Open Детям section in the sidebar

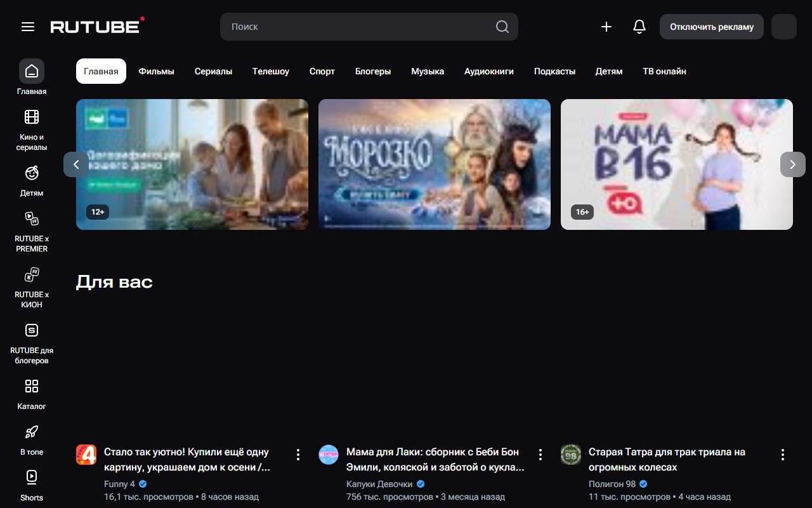point(32,180)
